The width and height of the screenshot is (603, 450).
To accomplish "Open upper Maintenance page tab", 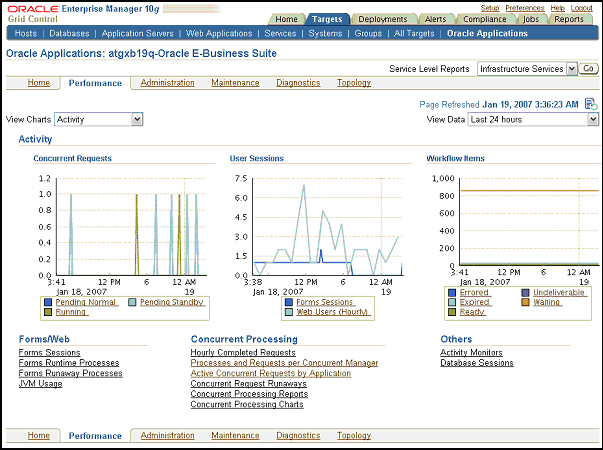I will 235,83.
